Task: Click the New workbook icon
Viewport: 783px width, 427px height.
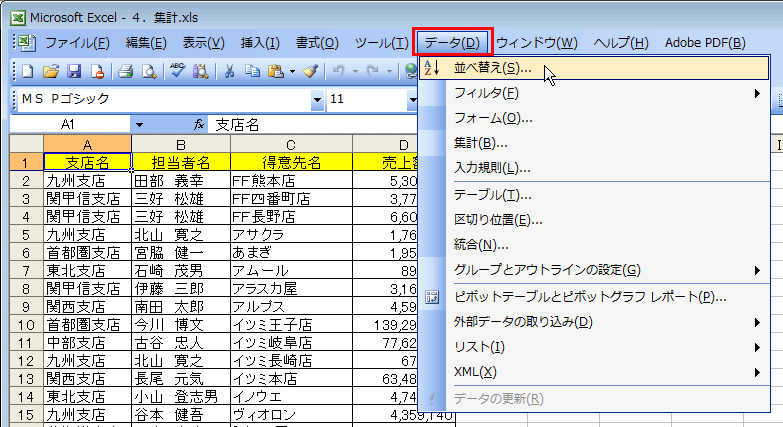Action: point(27,71)
